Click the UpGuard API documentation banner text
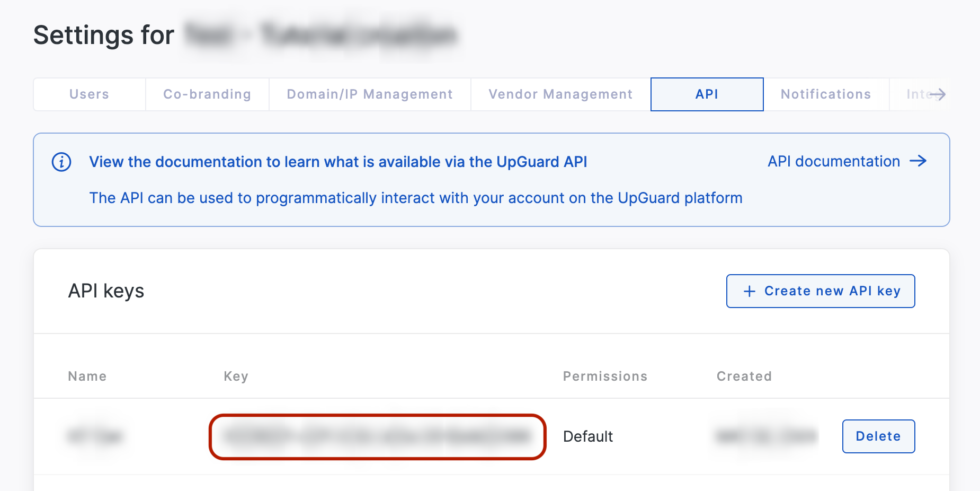 pos(338,162)
